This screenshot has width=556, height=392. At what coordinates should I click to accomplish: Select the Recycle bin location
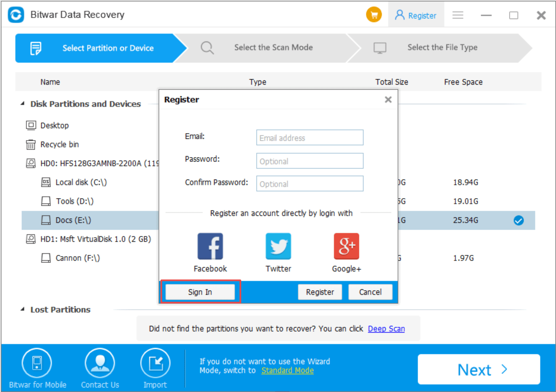[59, 144]
